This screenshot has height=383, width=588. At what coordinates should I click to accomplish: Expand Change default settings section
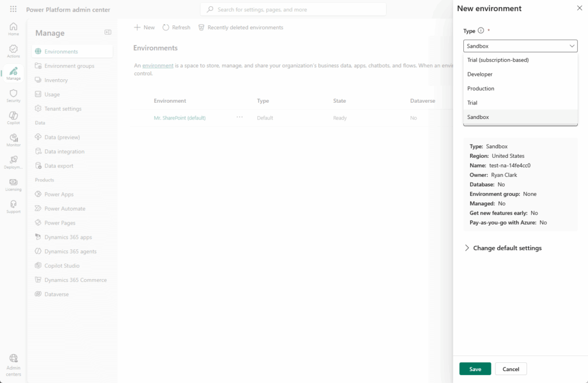coord(503,248)
